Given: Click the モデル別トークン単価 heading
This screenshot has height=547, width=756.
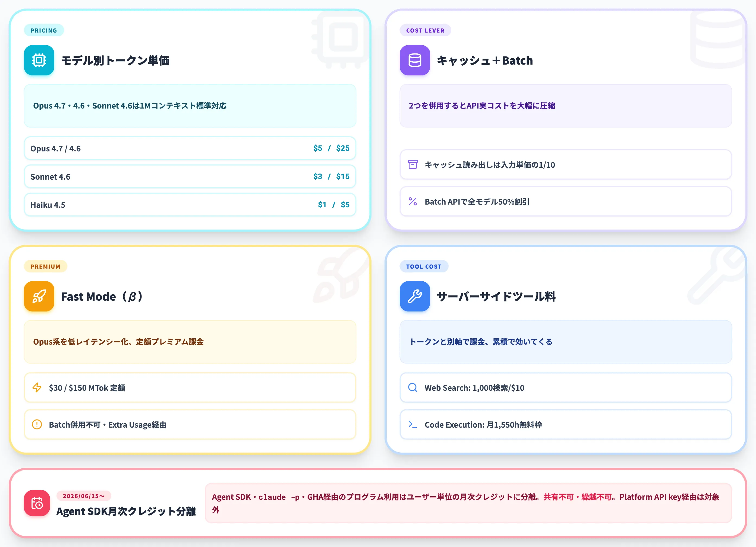Looking at the screenshot, I should click(115, 61).
